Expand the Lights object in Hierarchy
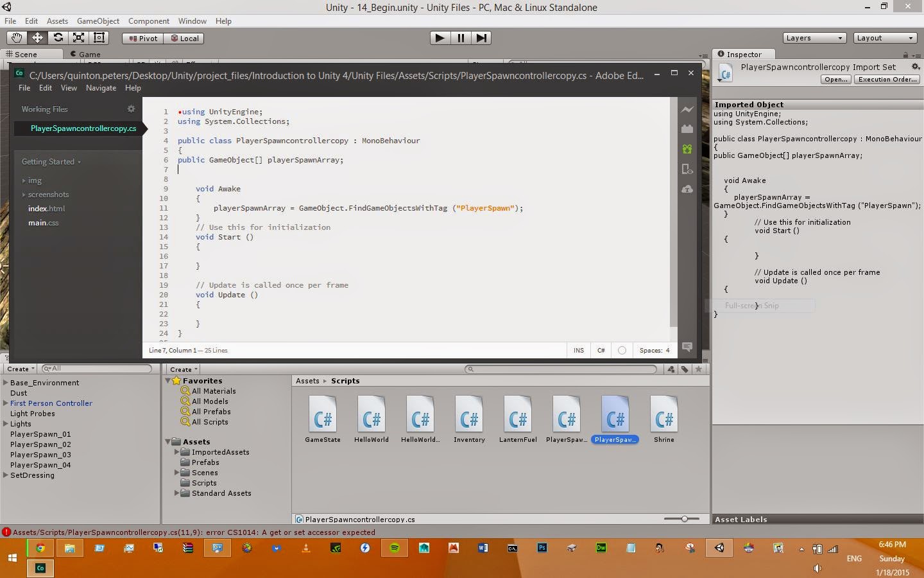Screen dimensions: 924x578 click(x=5, y=424)
